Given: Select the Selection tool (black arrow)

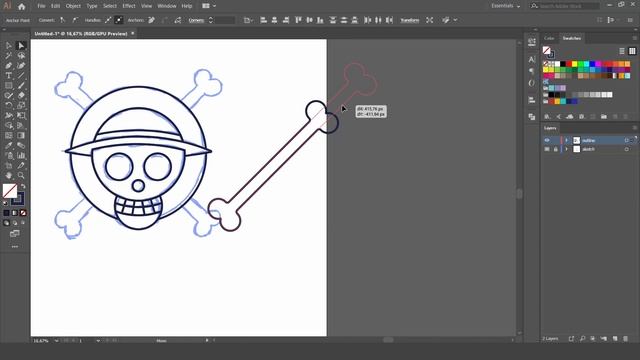Looking at the screenshot, I should [x=9, y=45].
